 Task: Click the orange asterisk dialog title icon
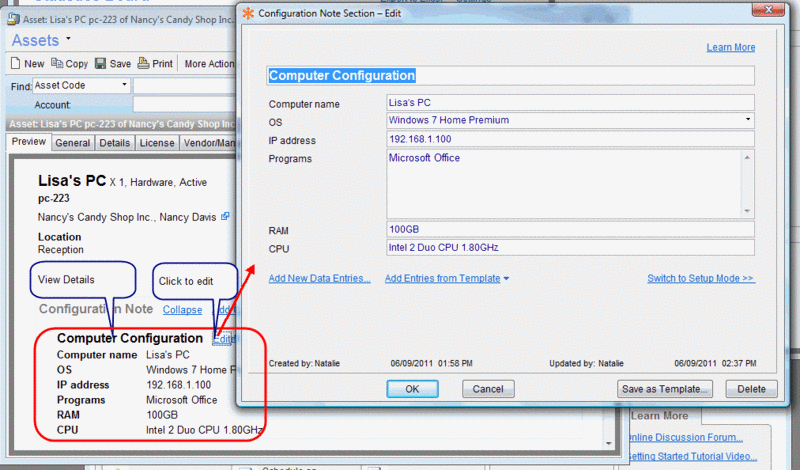(x=248, y=13)
